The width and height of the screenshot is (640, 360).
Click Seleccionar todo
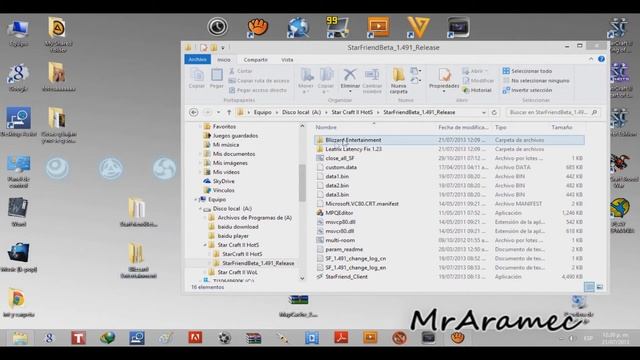527,71
